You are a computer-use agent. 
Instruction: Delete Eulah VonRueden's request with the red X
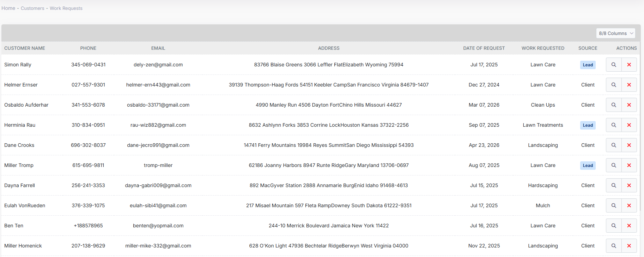[629, 205]
